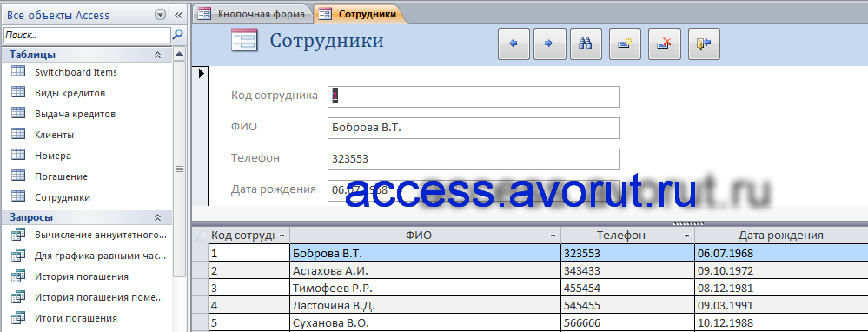Viewport: 868px width, 332px height.
Task: Select cell Астахова А.И.
Action: click(425, 271)
